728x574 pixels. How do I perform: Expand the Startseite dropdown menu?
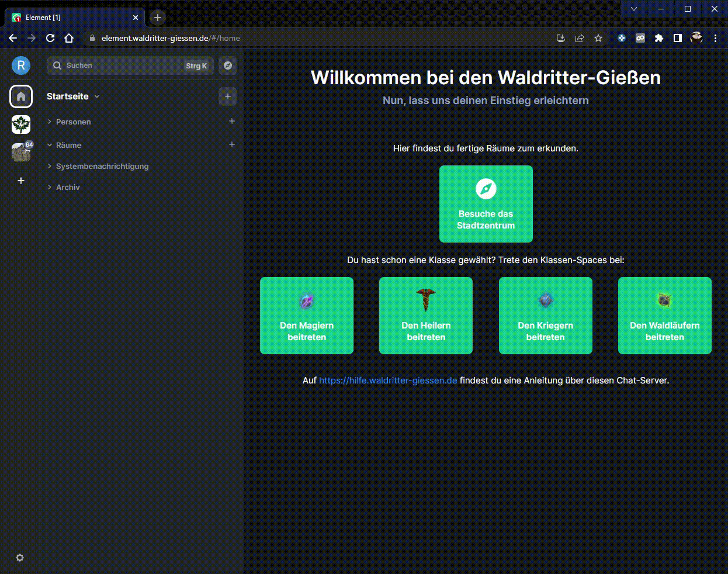click(x=97, y=96)
